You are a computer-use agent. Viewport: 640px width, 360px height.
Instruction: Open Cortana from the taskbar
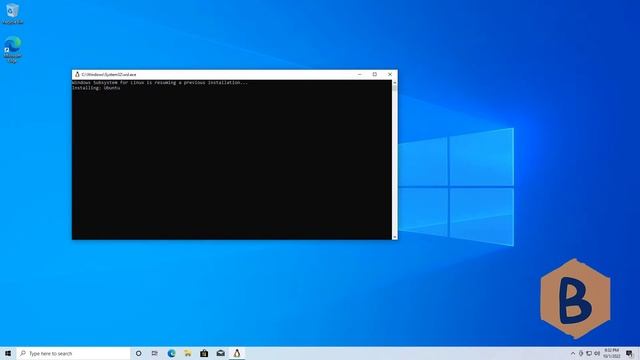138,353
